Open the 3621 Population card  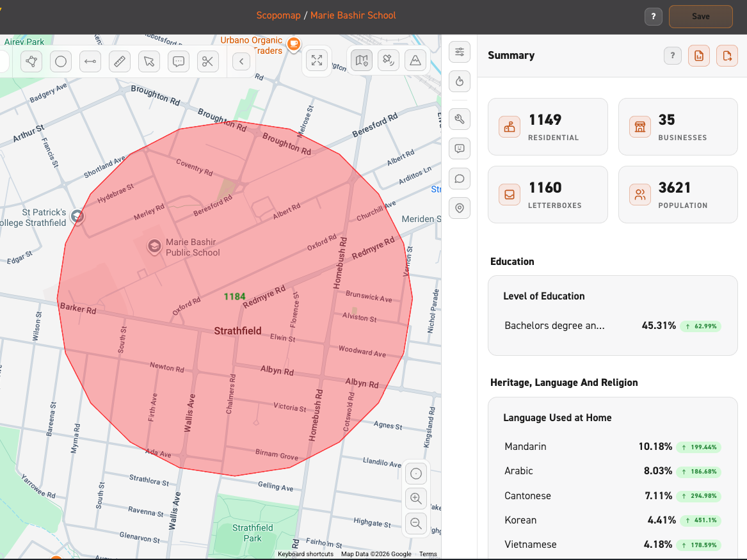(x=678, y=195)
